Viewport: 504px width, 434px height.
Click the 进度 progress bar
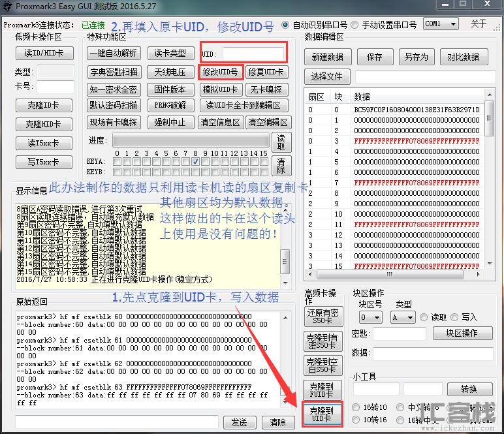coord(191,141)
